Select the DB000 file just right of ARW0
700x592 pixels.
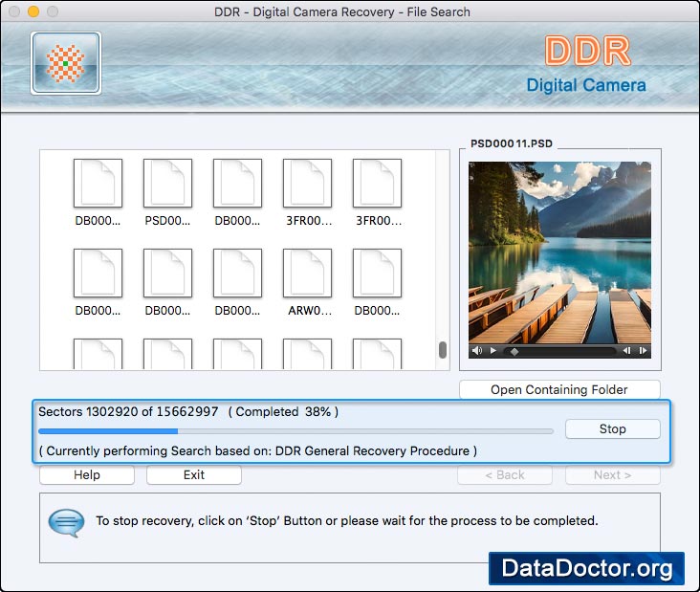click(x=377, y=274)
